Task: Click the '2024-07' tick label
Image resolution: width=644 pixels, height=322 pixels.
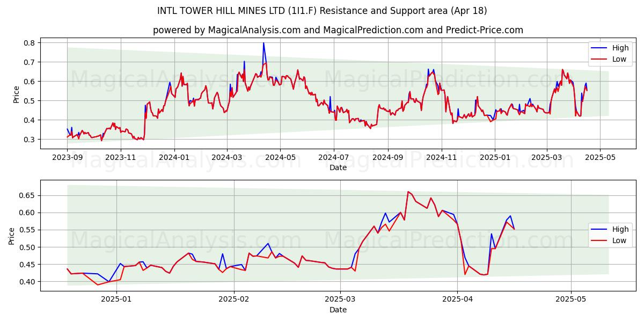Action: point(334,158)
